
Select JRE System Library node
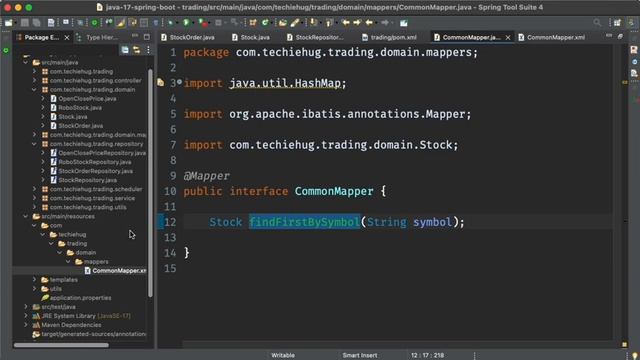[x=86, y=316]
